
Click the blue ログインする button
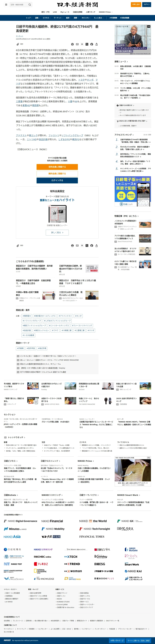[57, 180]
